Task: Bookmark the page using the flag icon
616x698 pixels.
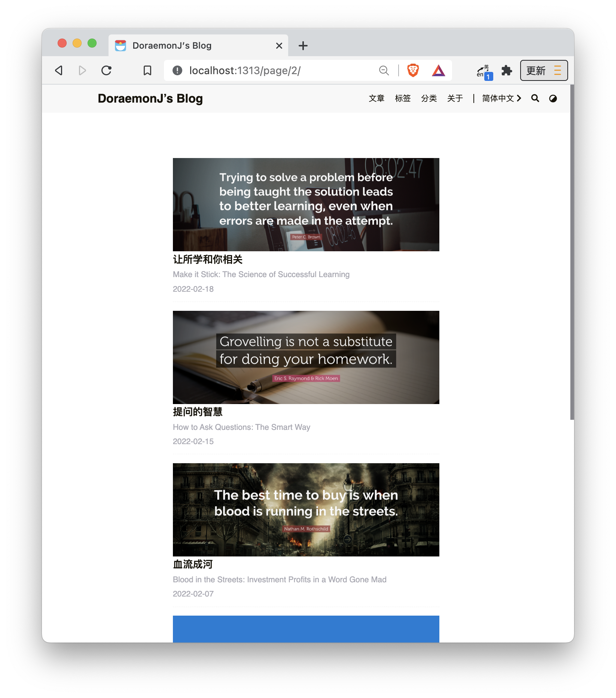Action: 147,70
